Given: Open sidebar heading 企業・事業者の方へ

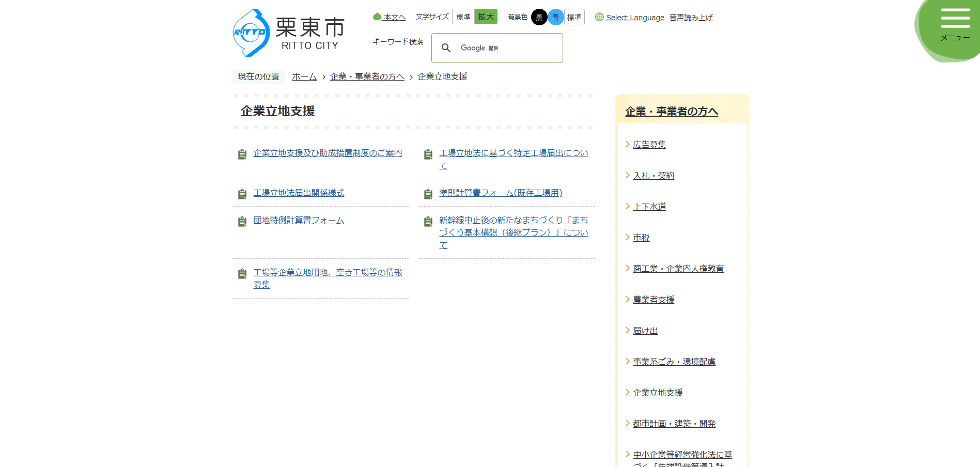Looking at the screenshot, I should click(x=672, y=112).
